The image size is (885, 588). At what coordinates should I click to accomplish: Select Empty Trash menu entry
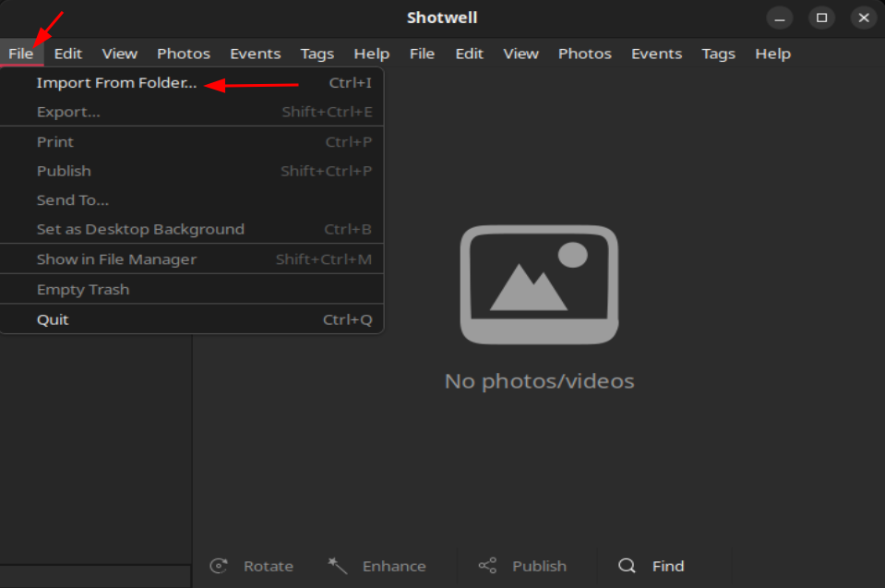(192, 290)
